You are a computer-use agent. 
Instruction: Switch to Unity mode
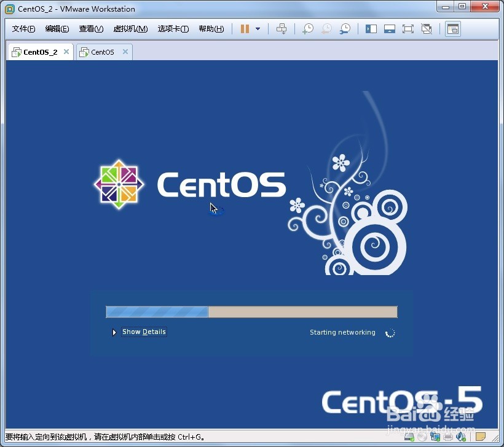(x=425, y=28)
